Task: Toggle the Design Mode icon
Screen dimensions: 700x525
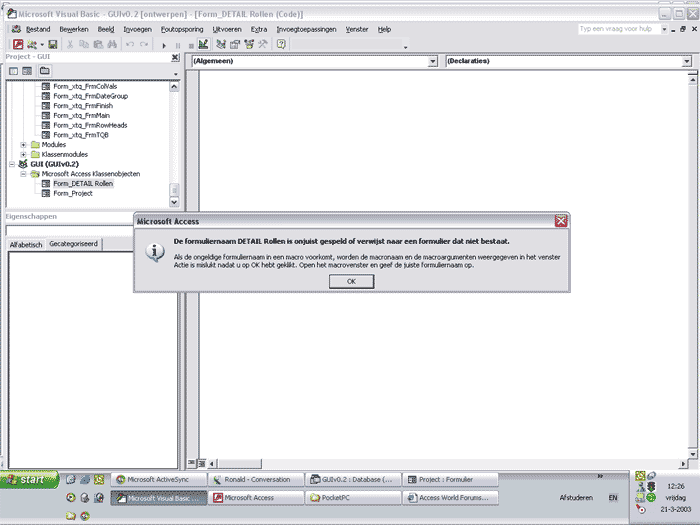Action: 203,44
